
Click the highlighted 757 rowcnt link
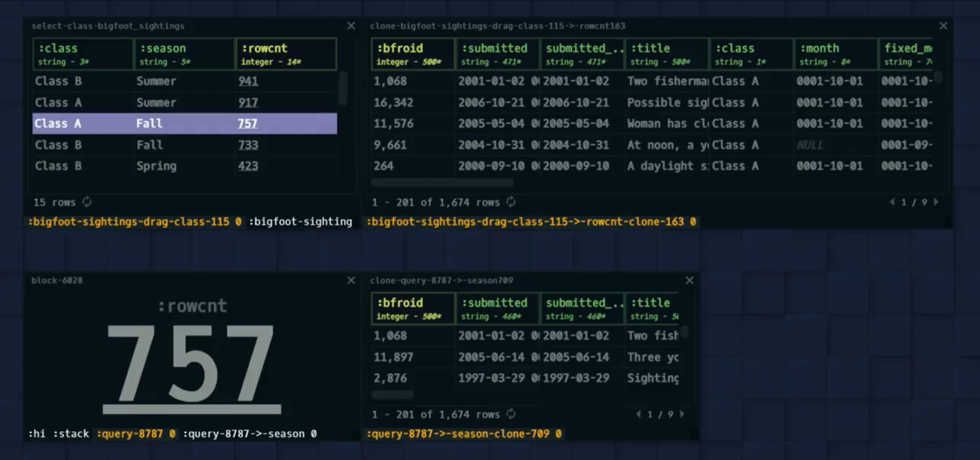click(247, 124)
